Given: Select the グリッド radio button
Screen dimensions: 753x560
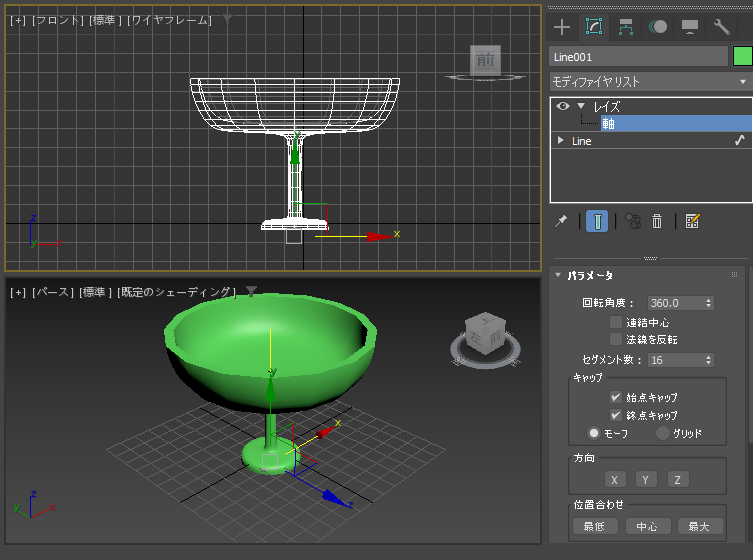Looking at the screenshot, I should click(x=663, y=433).
